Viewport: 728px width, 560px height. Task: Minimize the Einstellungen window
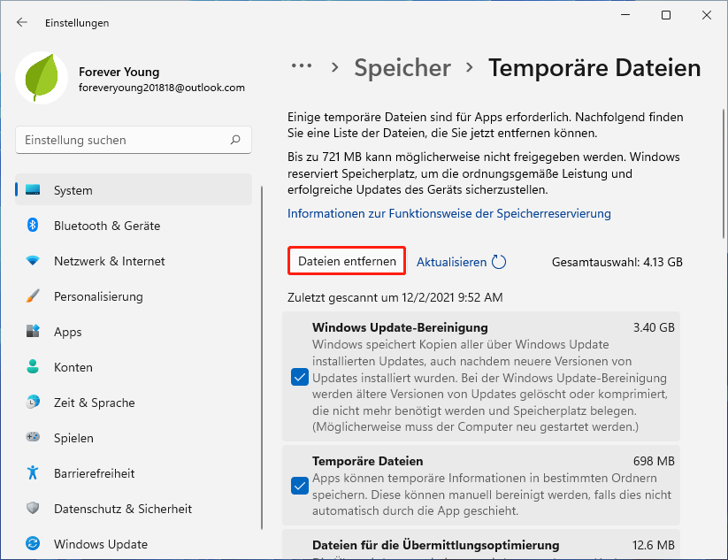pos(625,15)
